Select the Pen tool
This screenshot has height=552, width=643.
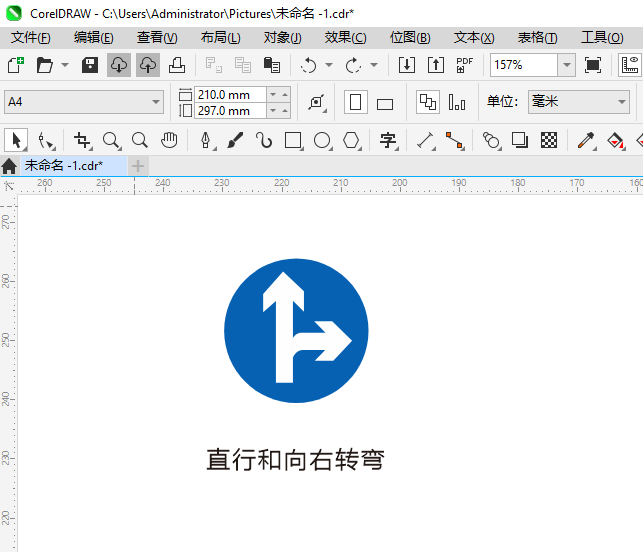(206, 140)
